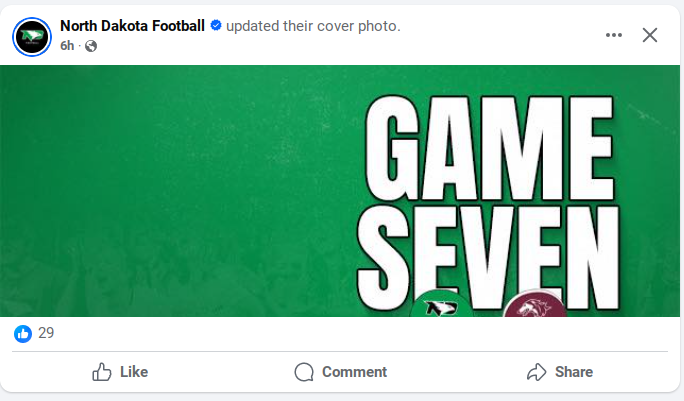684x401 pixels.
Task: Click the "North Dakota Football" page name
Action: pyautogui.click(x=132, y=25)
